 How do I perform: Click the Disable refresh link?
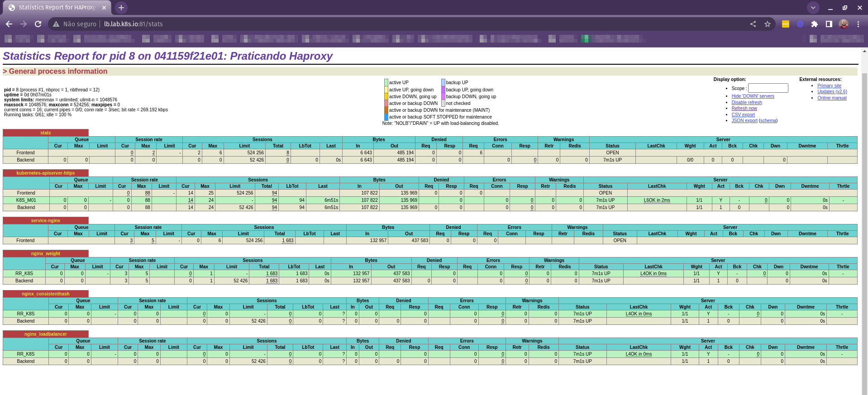747,103
